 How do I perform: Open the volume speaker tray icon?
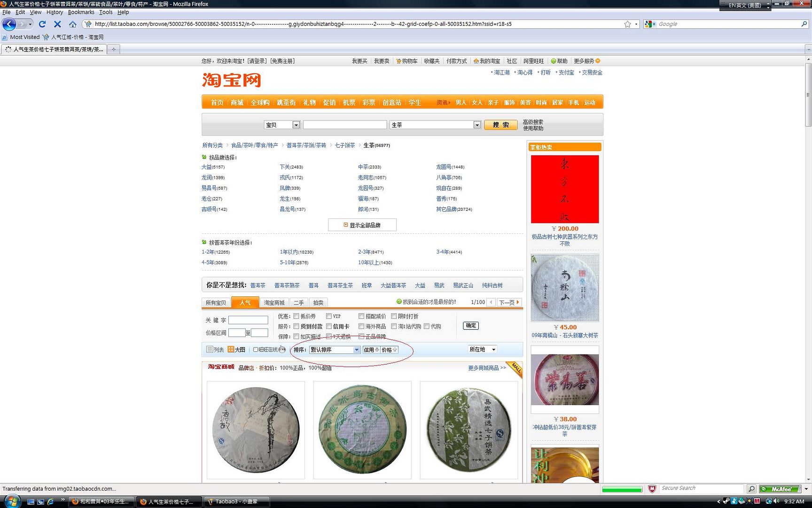point(776,501)
